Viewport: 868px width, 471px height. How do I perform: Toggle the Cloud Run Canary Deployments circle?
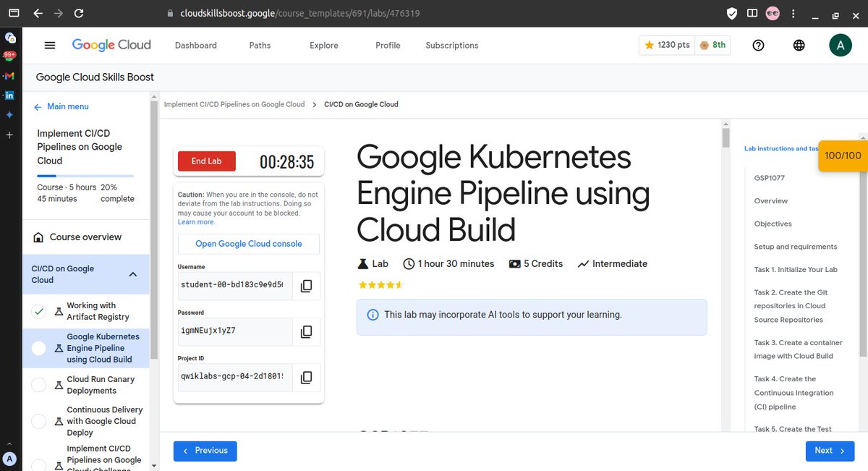click(39, 385)
